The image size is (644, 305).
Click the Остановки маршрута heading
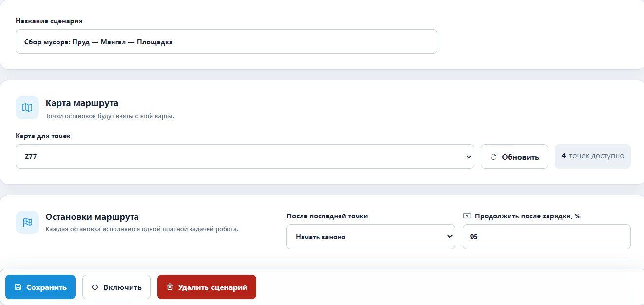[92, 217]
